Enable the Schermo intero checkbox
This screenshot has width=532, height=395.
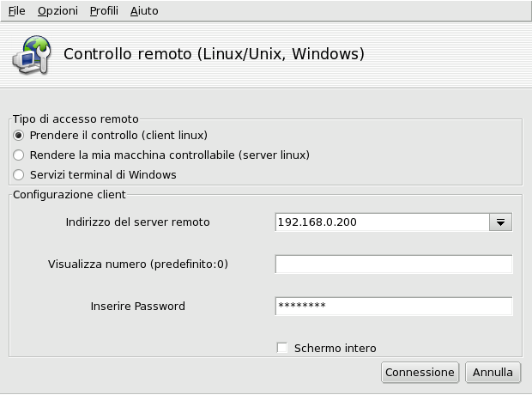(x=281, y=348)
